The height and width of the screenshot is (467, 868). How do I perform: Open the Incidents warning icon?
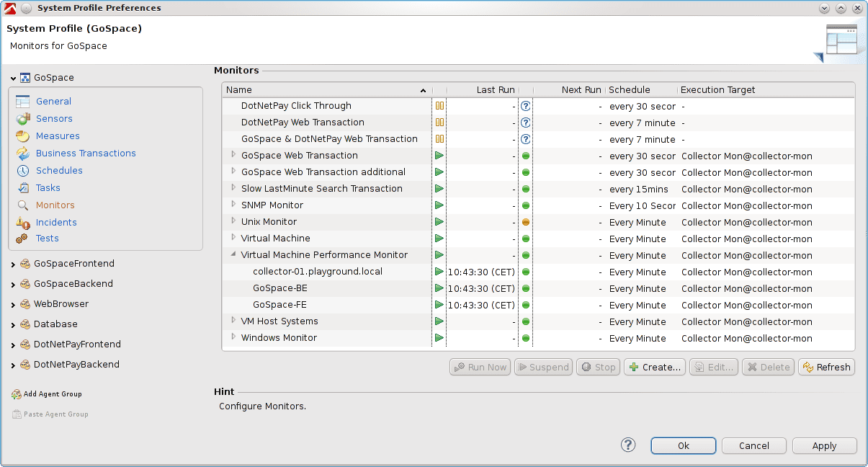click(22, 223)
